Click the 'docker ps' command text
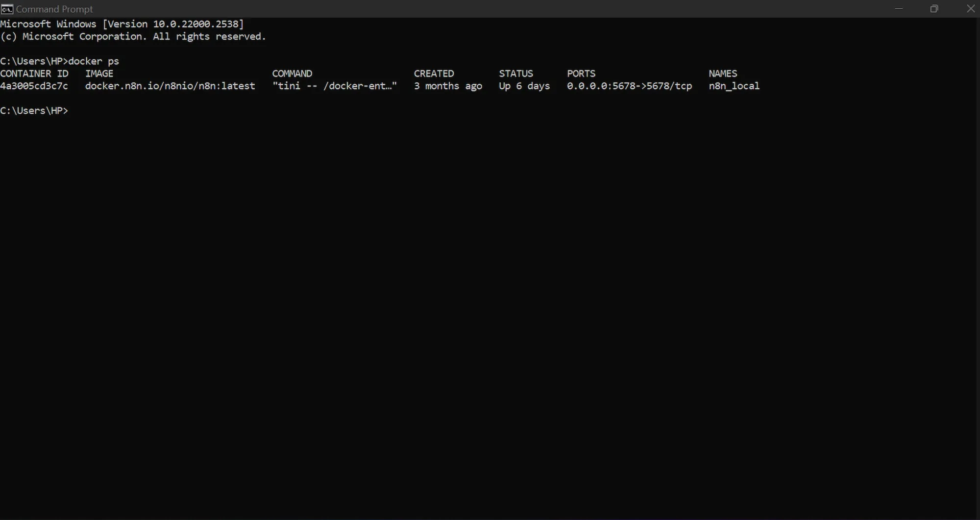980x520 pixels. [x=94, y=61]
